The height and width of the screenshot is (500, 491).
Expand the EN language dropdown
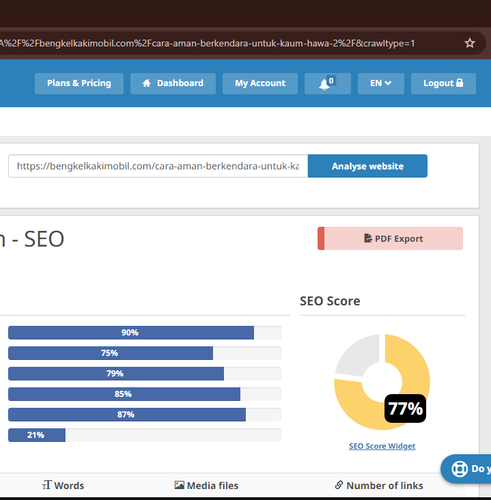coord(381,83)
